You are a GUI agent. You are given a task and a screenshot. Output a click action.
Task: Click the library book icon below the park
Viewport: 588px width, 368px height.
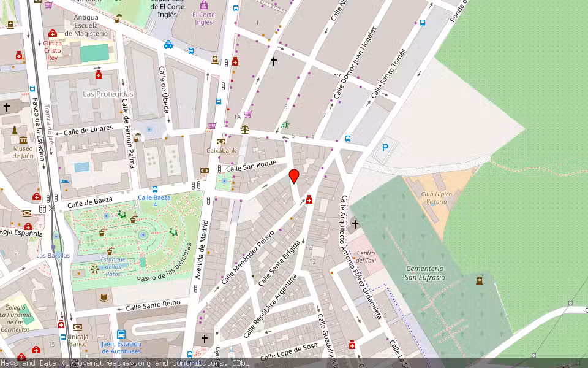pos(104,298)
